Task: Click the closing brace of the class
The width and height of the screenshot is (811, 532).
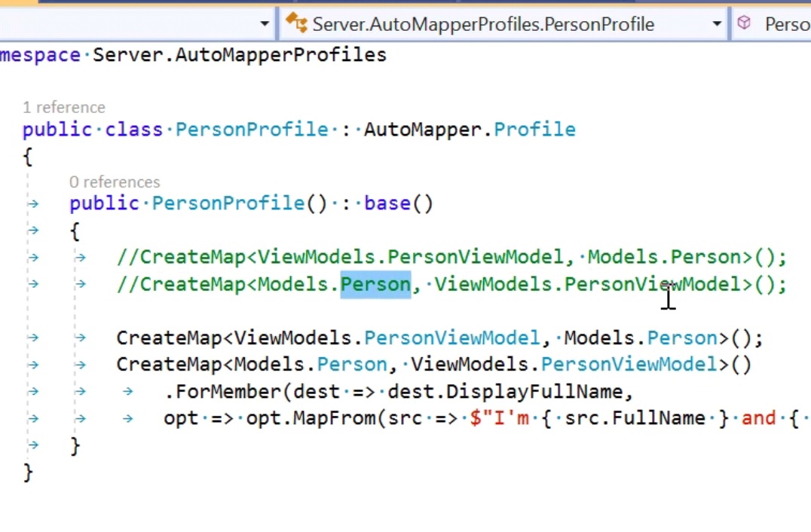Action: point(28,472)
